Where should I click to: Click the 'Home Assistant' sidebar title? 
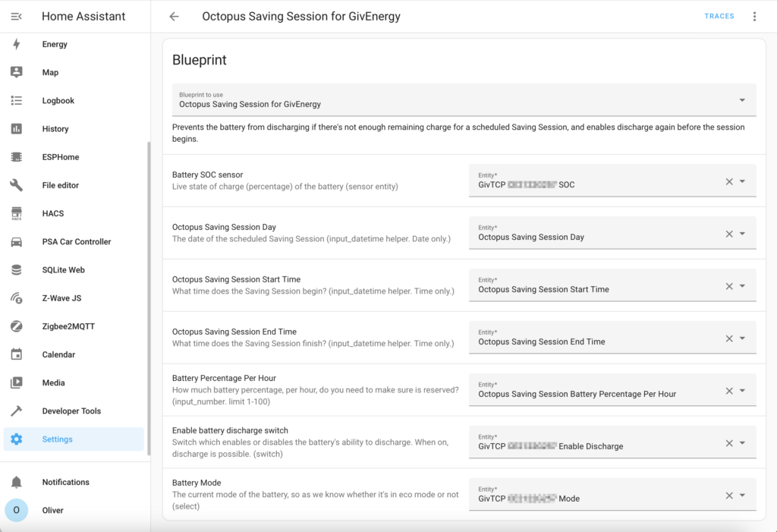[83, 17]
